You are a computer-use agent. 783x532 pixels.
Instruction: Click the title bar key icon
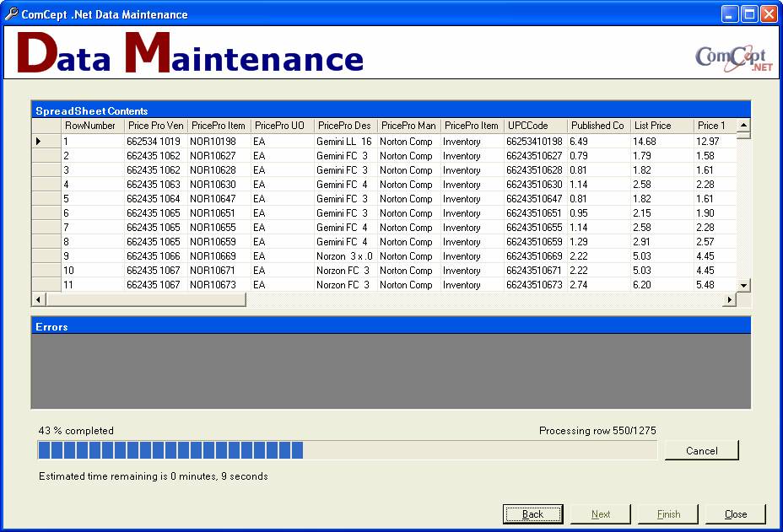coord(11,13)
